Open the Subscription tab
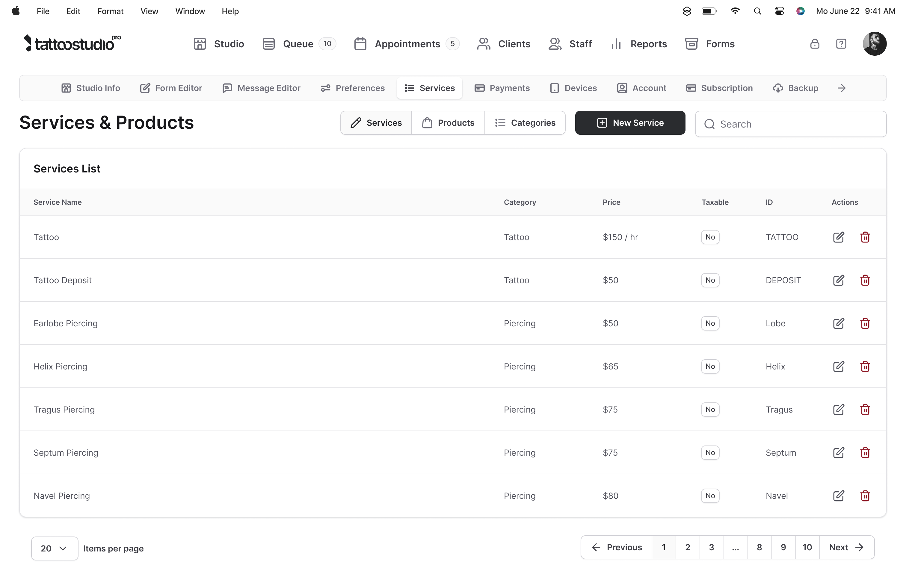 pyautogui.click(x=719, y=88)
